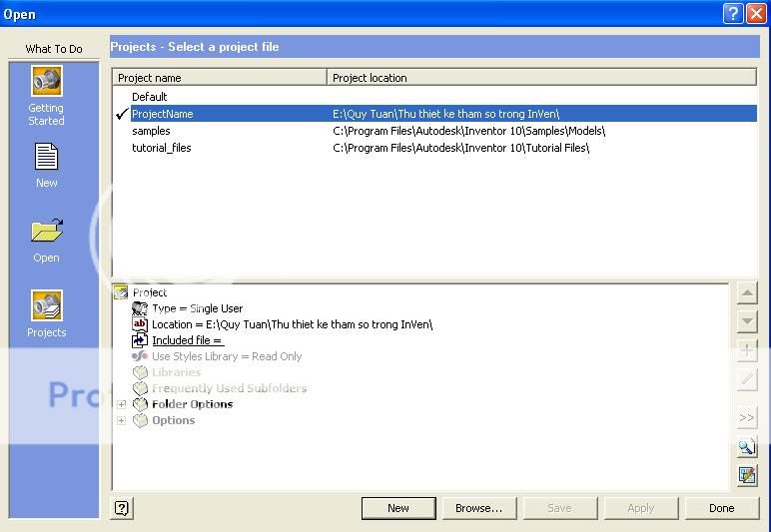Select the tutorial_files project row
The height and width of the screenshot is (532, 771).
click(434, 148)
